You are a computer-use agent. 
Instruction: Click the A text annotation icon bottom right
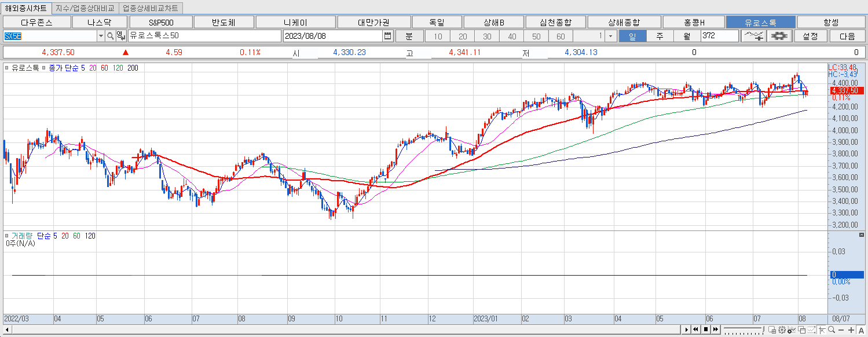click(x=862, y=329)
